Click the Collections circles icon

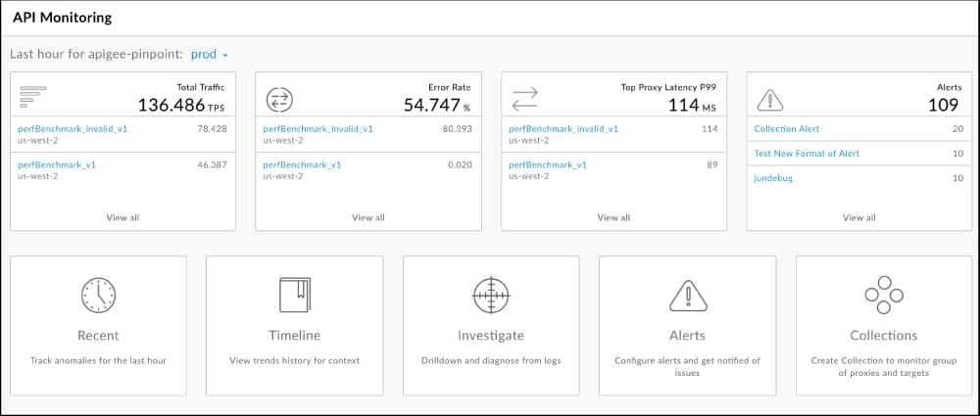coord(884,295)
